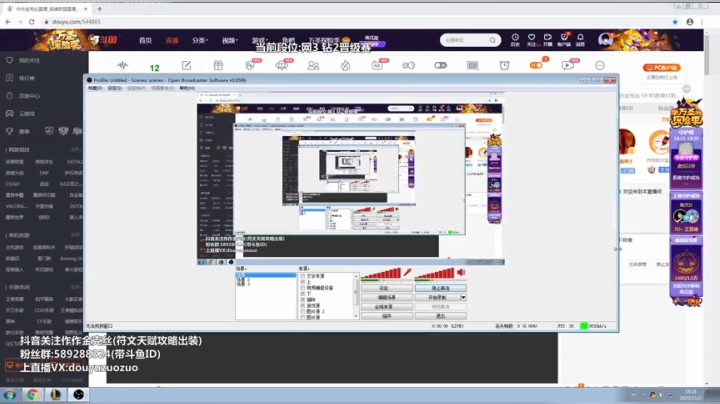The image size is (720, 404).
Task: Toggle the 下 source checkbox
Action: pyautogui.click(x=303, y=294)
